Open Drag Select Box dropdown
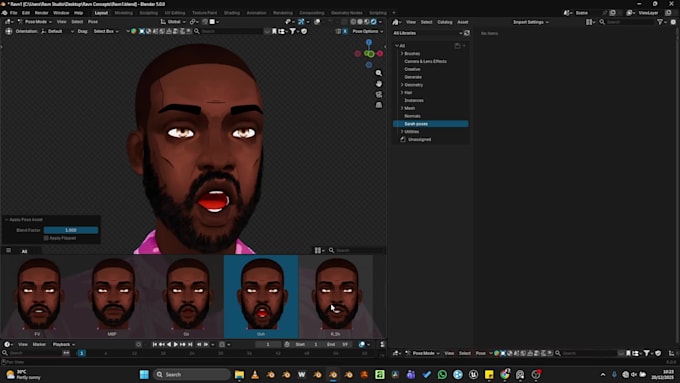This screenshot has width=680, height=383. [x=106, y=31]
